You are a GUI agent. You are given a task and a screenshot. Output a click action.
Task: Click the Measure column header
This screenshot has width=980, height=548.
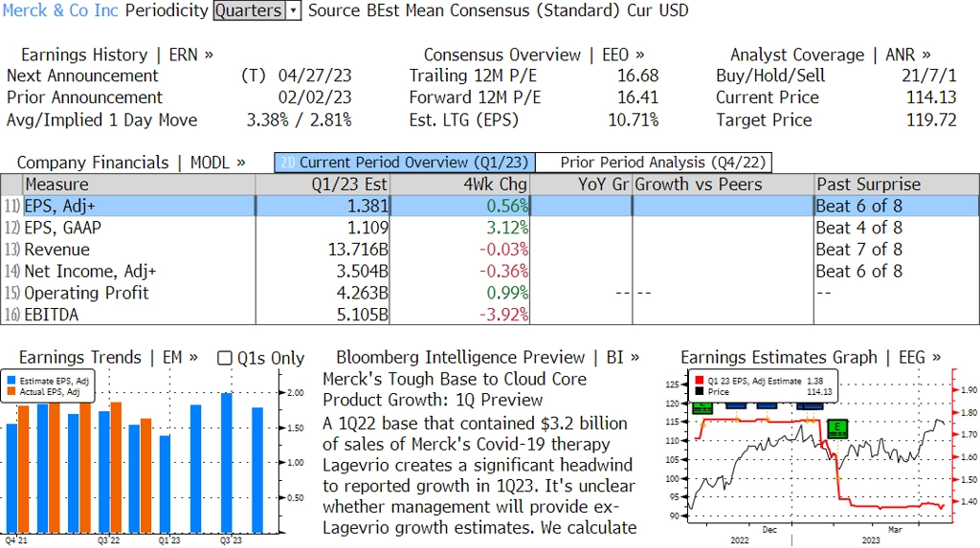tap(139, 185)
